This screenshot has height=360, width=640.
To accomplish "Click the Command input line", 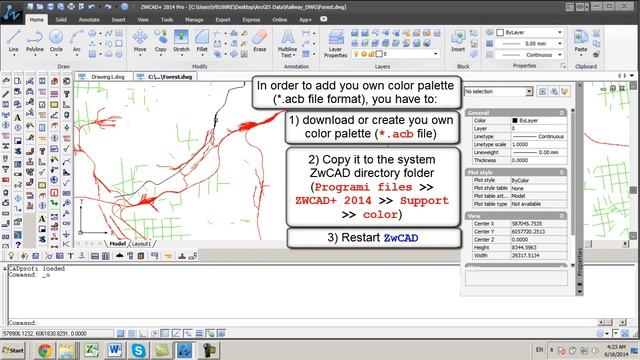I will point(302,322).
